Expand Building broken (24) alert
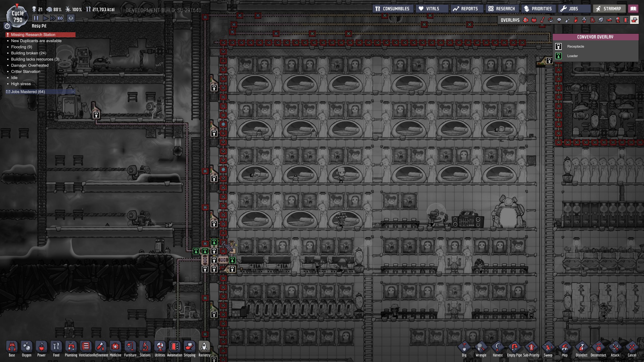Image resolution: width=644 pixels, height=362 pixels. point(28,53)
